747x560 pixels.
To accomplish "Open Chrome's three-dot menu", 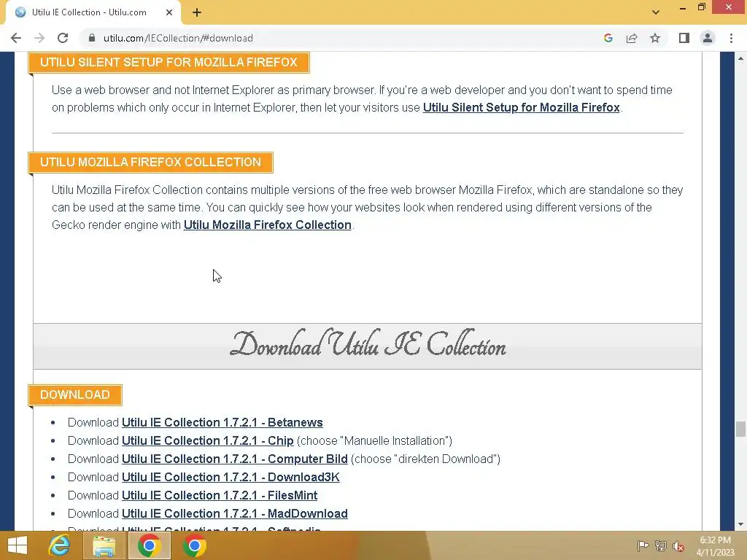I will coord(731,38).
